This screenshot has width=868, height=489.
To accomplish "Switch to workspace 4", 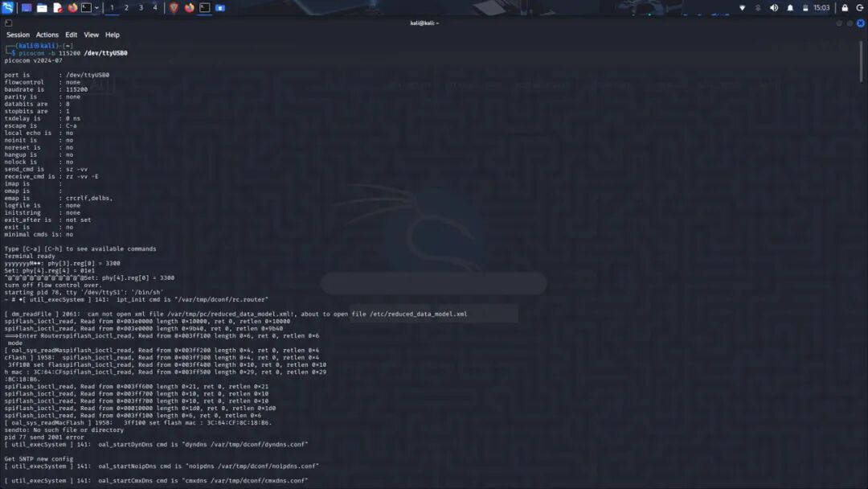I will [x=155, y=8].
